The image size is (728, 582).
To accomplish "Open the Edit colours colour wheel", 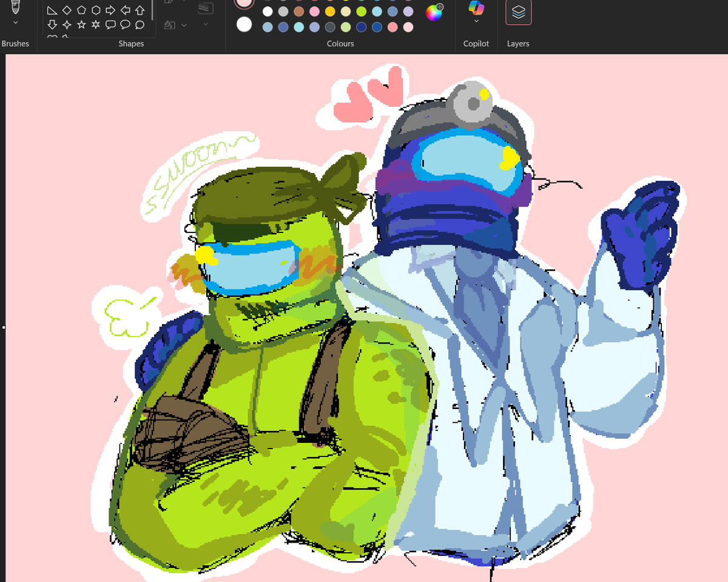I will (434, 12).
